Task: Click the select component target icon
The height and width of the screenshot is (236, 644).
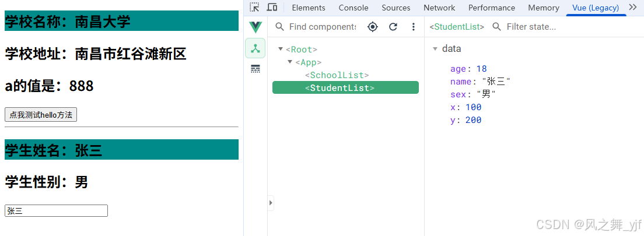Action: click(373, 27)
